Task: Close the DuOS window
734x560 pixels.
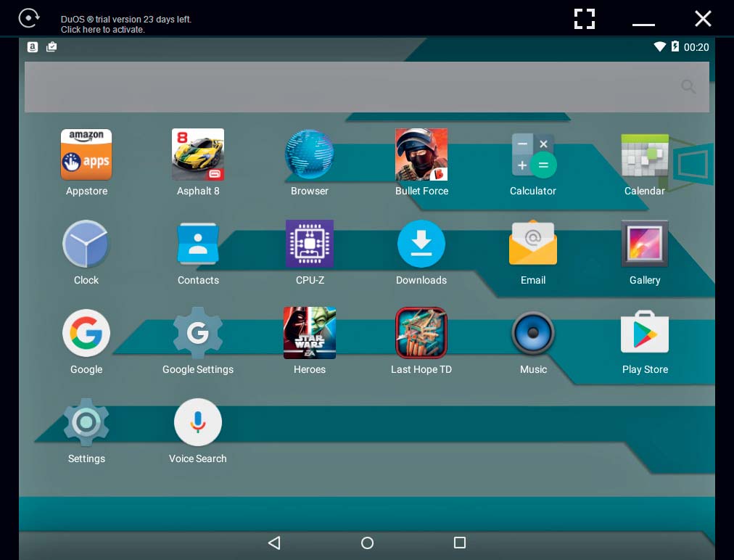Action: click(x=703, y=19)
